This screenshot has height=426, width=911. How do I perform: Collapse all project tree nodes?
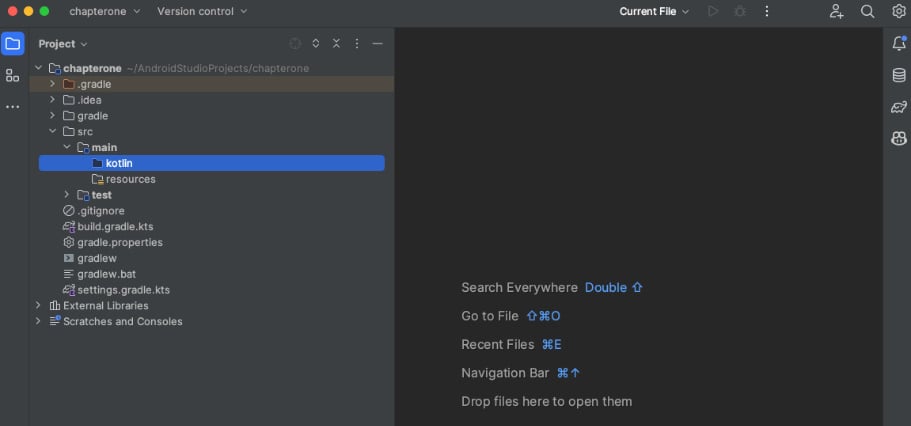click(x=336, y=44)
